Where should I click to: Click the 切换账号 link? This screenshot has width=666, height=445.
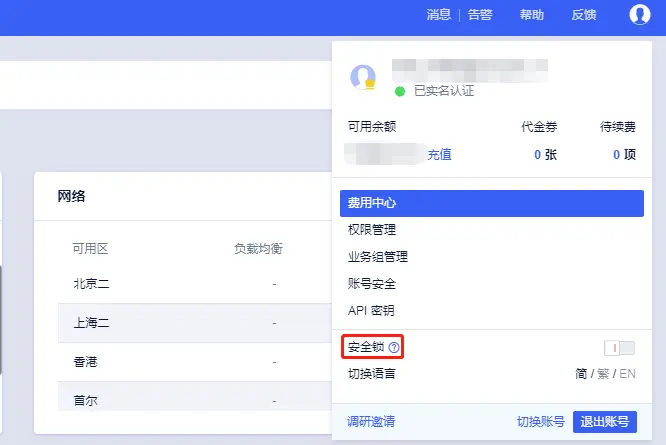tap(541, 422)
